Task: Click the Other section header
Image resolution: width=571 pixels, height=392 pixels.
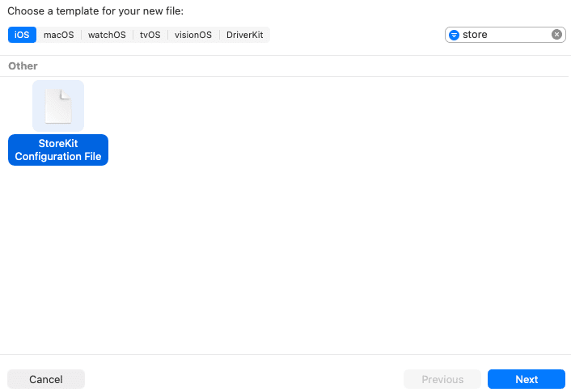Action: (x=23, y=66)
